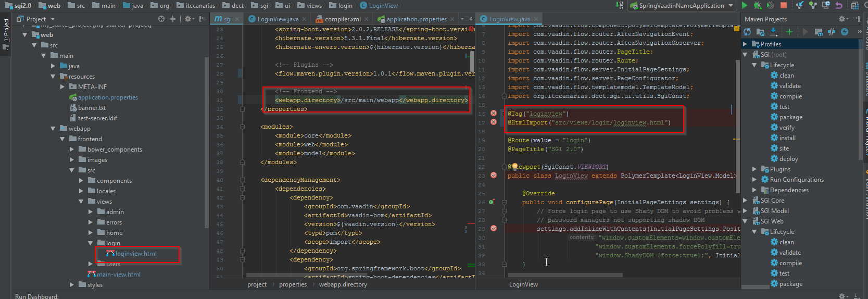Open the 1: Project side tool tab
This screenshot has height=299, width=868.
point(6,34)
